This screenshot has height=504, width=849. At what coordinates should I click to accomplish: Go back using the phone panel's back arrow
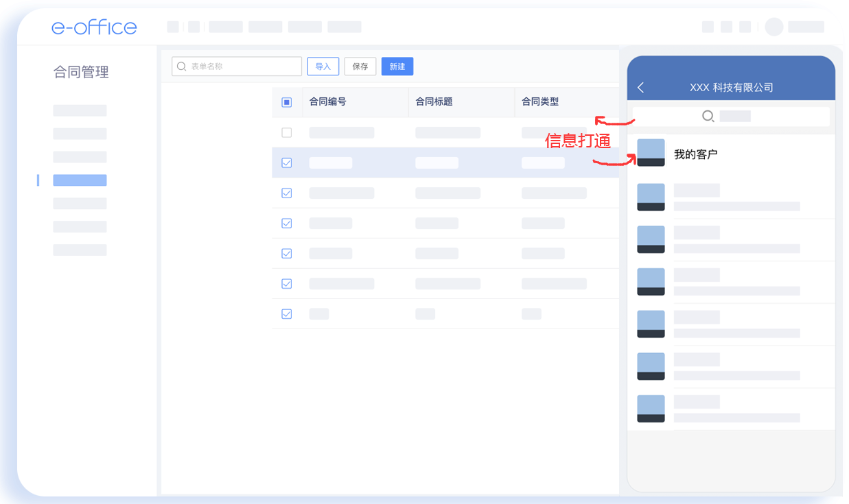point(640,88)
